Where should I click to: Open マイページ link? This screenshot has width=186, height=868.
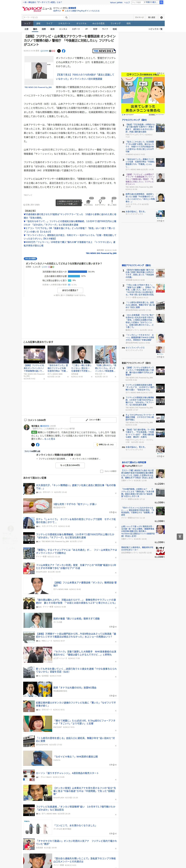(x=139, y=18)
